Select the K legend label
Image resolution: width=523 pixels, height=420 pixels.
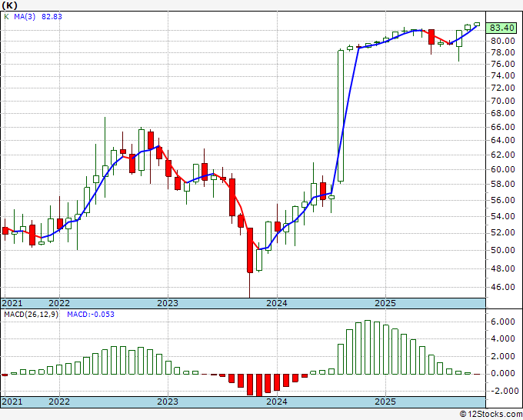point(6,17)
